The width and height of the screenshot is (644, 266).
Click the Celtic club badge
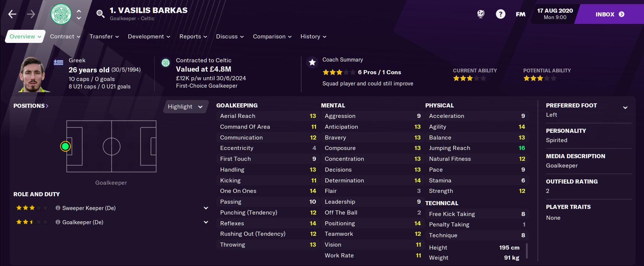click(x=61, y=14)
